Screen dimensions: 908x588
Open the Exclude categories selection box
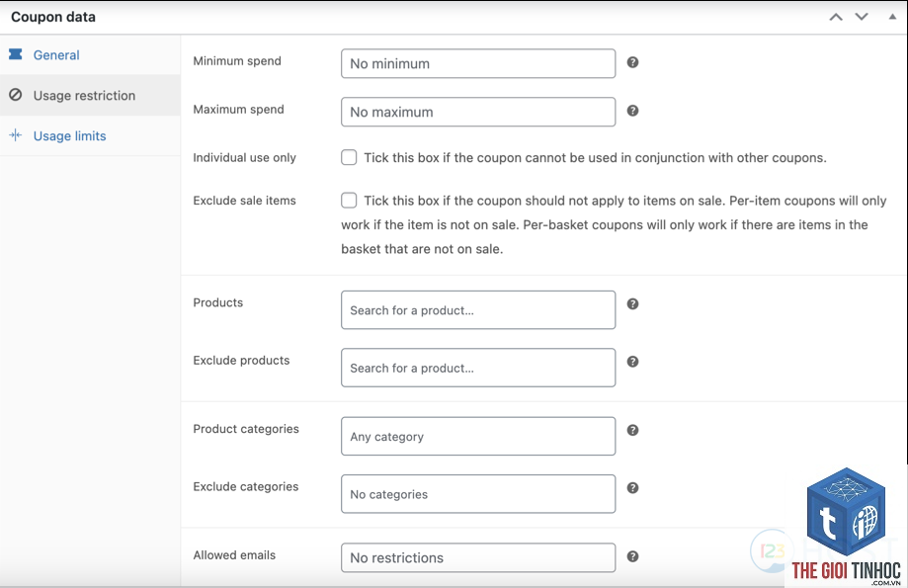coord(478,493)
